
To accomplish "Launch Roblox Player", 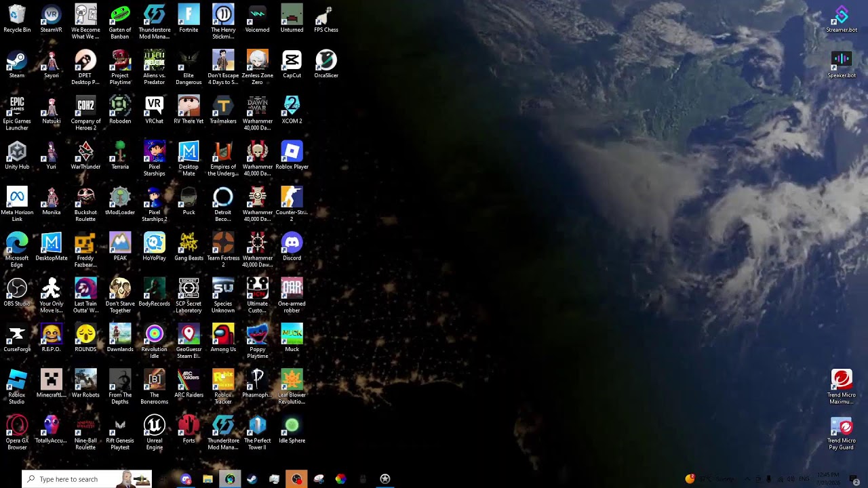I will [x=292, y=155].
